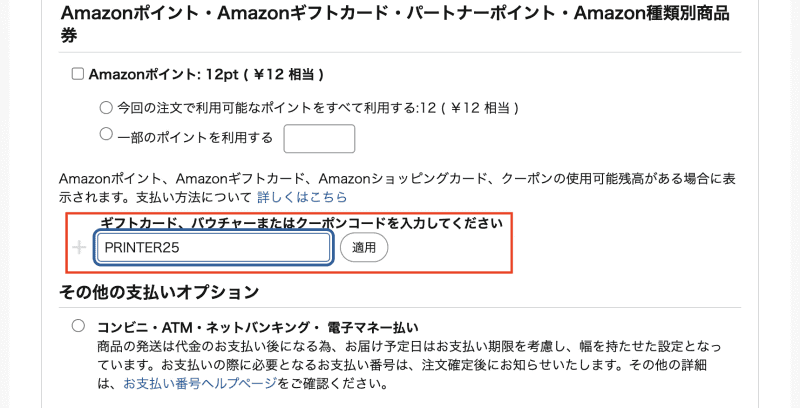Click the ギフトカード、バウチャーまたはクーポンコード instruction label
The width and height of the screenshot is (800, 408).
[x=300, y=223]
